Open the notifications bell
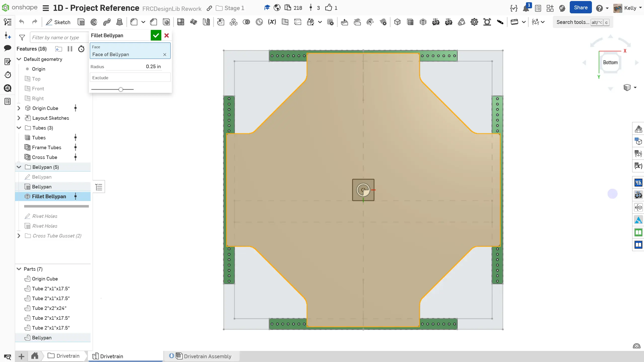Viewport: 644px width, 362px height. pyautogui.click(x=526, y=8)
